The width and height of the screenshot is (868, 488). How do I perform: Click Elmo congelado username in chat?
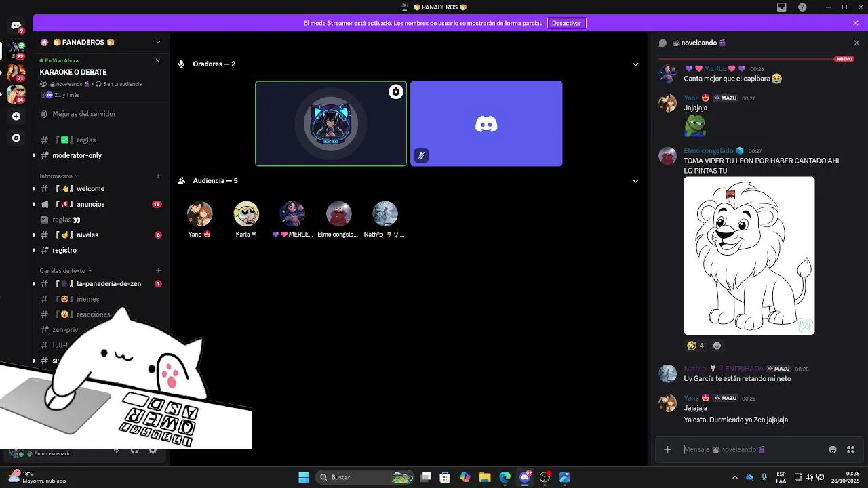(709, 150)
